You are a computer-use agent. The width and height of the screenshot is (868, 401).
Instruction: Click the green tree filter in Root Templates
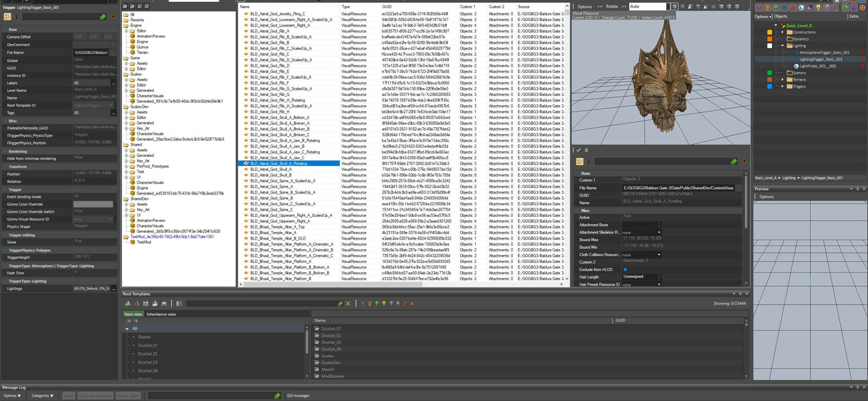[377, 303]
